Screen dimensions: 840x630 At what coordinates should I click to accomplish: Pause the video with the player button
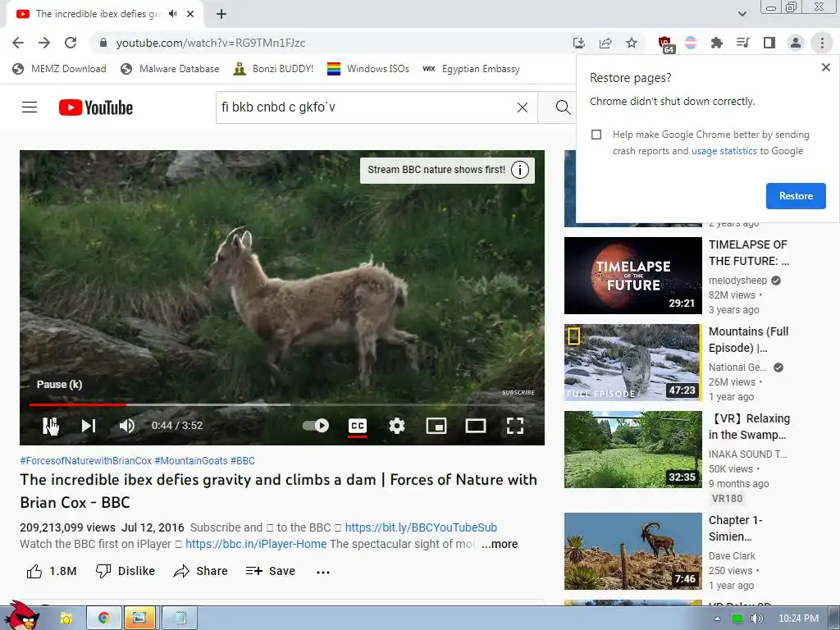click(x=50, y=426)
